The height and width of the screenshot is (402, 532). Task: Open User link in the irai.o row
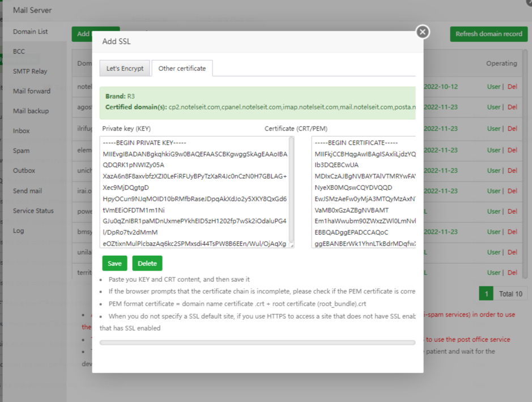click(493, 191)
